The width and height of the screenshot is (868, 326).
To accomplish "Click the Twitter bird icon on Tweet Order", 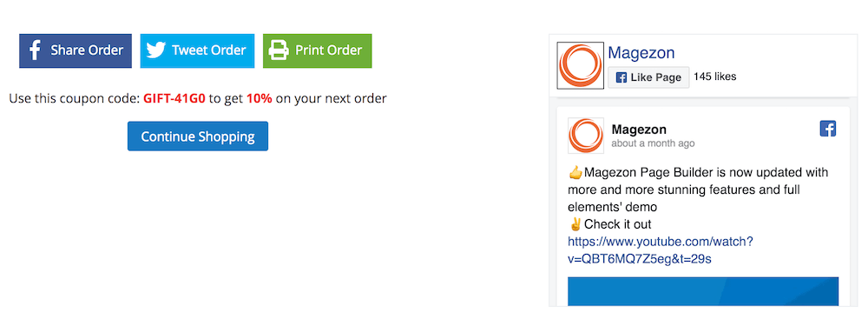I will [156, 50].
